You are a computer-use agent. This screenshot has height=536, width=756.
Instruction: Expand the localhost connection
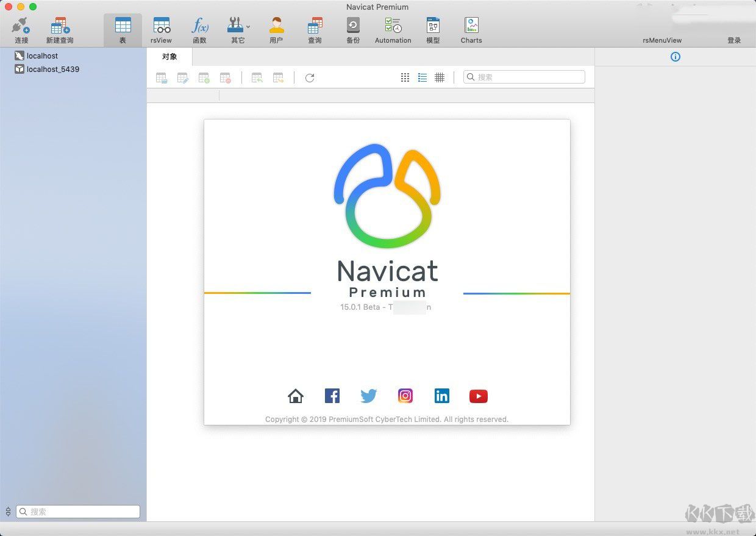(42, 55)
